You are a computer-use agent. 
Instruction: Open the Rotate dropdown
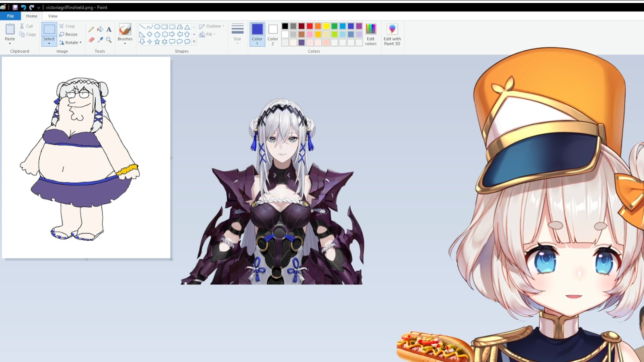click(x=71, y=43)
